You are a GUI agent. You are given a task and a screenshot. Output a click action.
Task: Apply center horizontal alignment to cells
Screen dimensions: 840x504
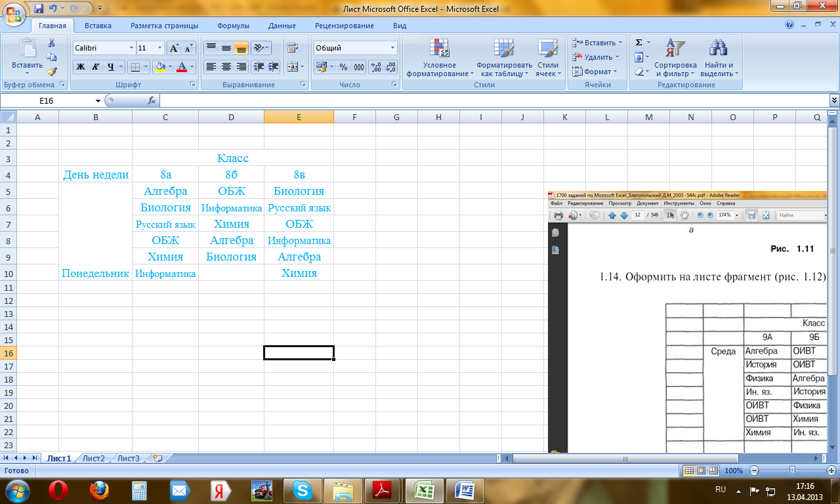226,67
